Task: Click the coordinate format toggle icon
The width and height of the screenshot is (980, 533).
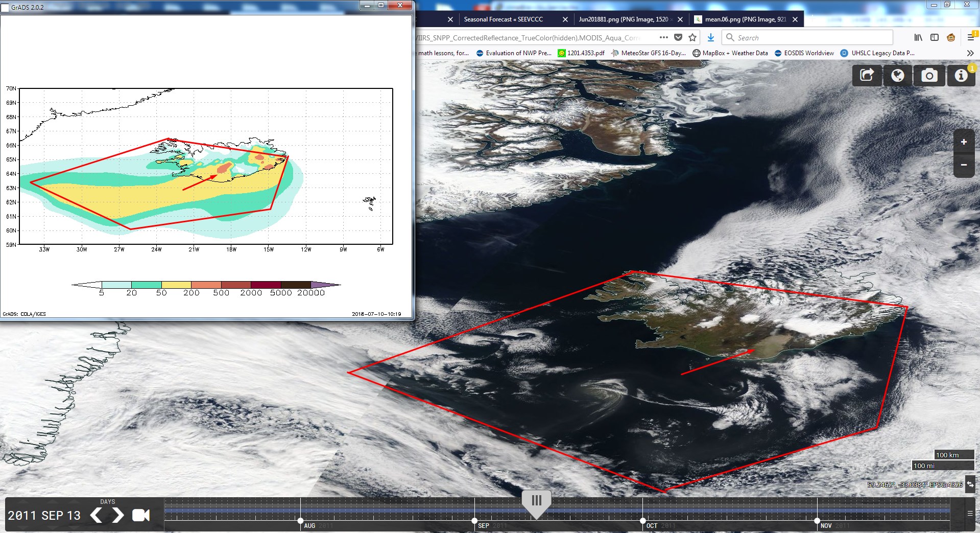Action: tap(970, 483)
